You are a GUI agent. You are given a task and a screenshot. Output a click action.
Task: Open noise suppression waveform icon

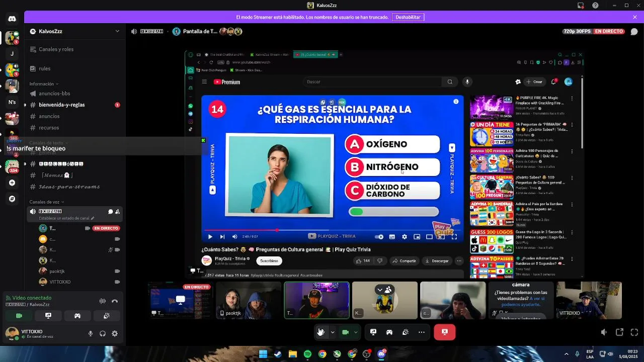(103, 301)
